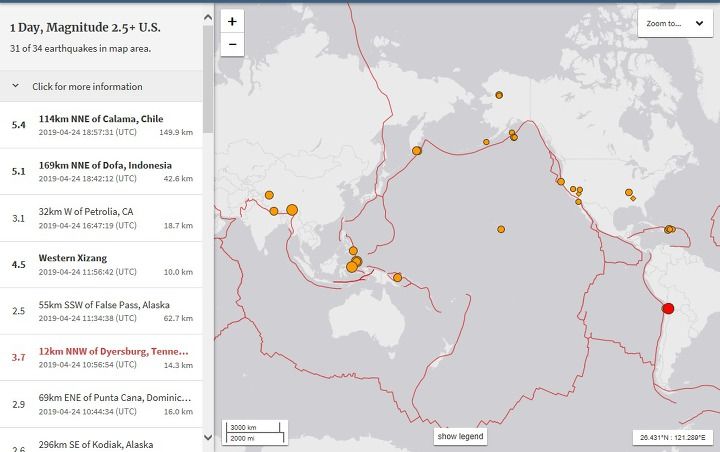Select the 296km SE of Kodiak entry
Viewport: 720px width, 452px height.
coord(101,440)
